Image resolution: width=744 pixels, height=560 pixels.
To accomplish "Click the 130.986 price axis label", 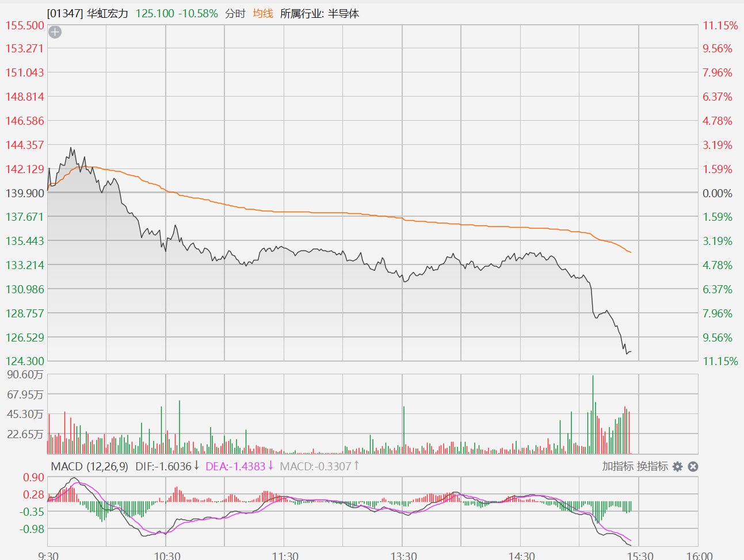I will click(x=25, y=289).
